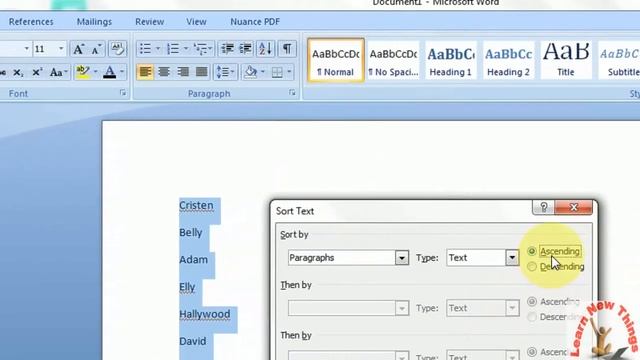Image resolution: width=640 pixels, height=360 pixels.
Task: Click the font size box showing 11
Action: [44, 49]
